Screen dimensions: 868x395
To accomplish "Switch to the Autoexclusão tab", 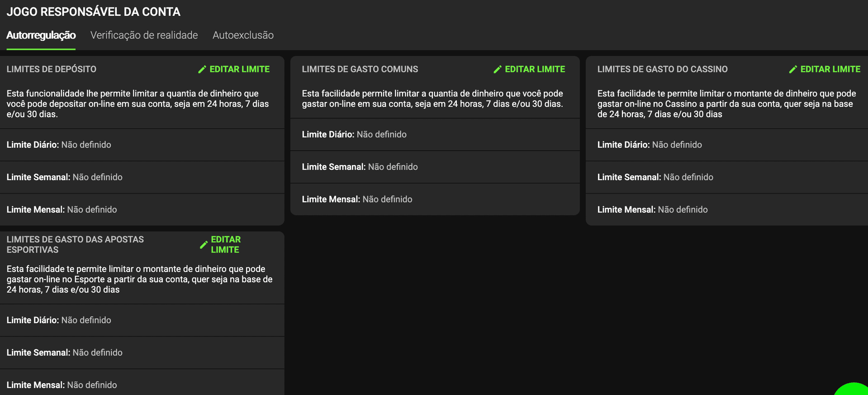I will coord(243,35).
